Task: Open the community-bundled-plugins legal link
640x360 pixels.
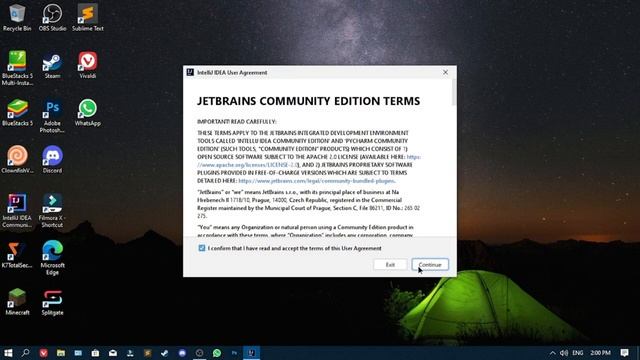Action: pyautogui.click(x=316, y=180)
